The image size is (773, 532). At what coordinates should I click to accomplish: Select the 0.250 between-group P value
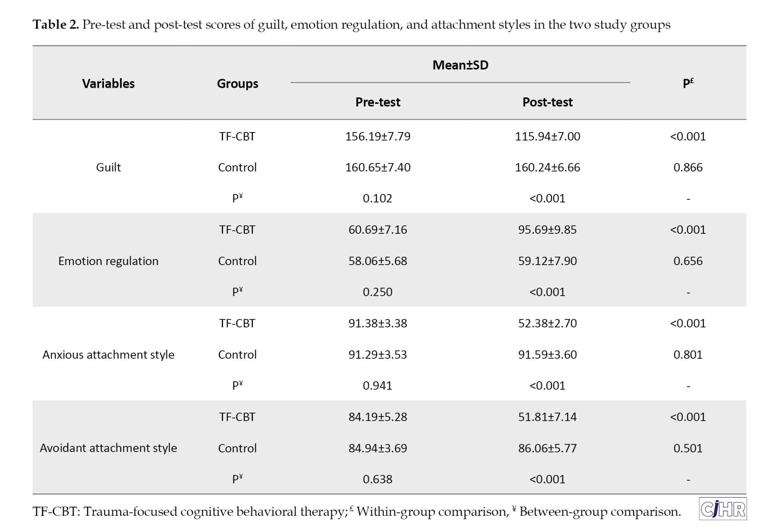[x=378, y=292]
